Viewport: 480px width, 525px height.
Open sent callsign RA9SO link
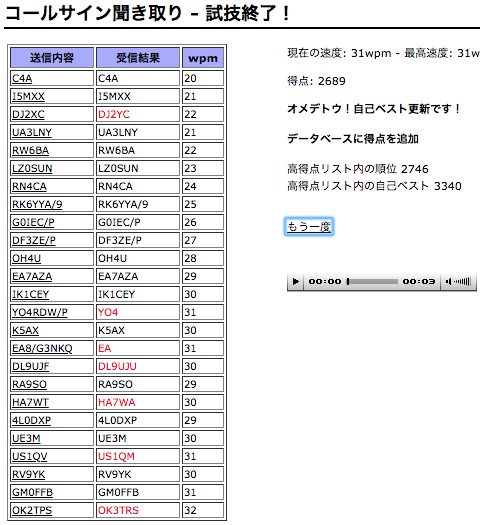click(x=29, y=384)
